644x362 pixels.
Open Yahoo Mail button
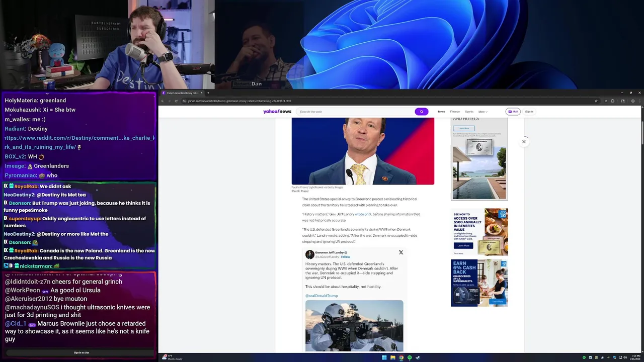tap(513, 112)
